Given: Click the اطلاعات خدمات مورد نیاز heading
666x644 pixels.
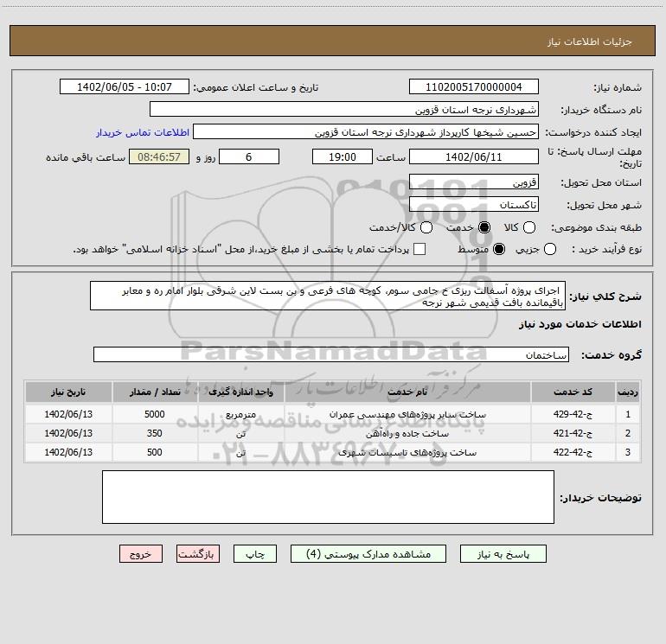Looking at the screenshot, I should (x=580, y=324).
